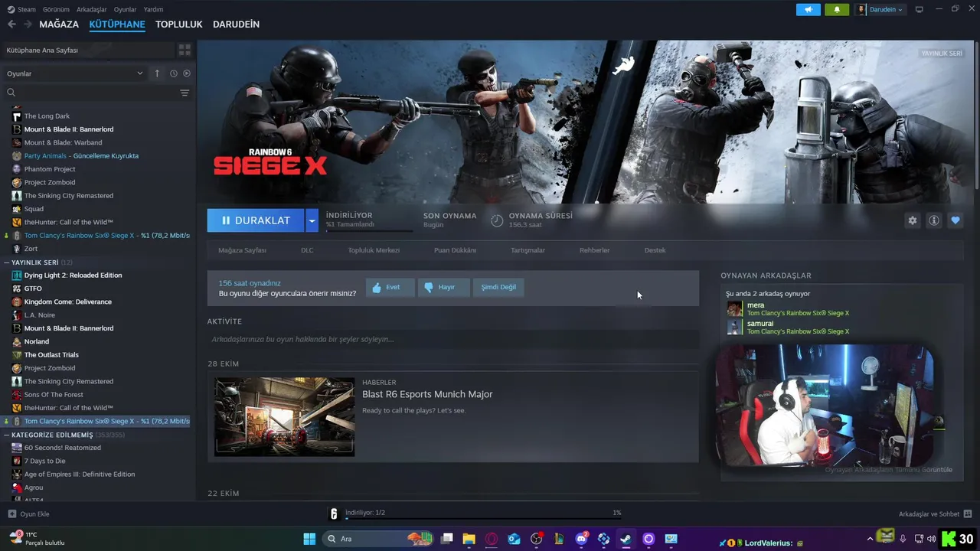Screen dimensions: 980x551
Task: Select The Outlast Trials
Action: (x=51, y=355)
